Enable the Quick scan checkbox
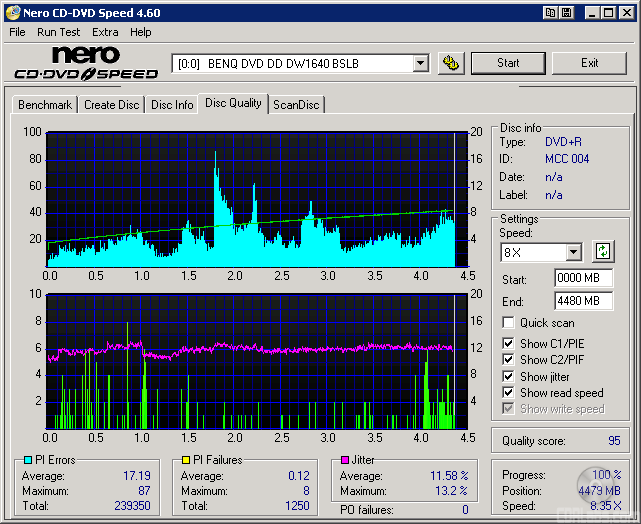Screen dimensions: 641x524 [509, 323]
